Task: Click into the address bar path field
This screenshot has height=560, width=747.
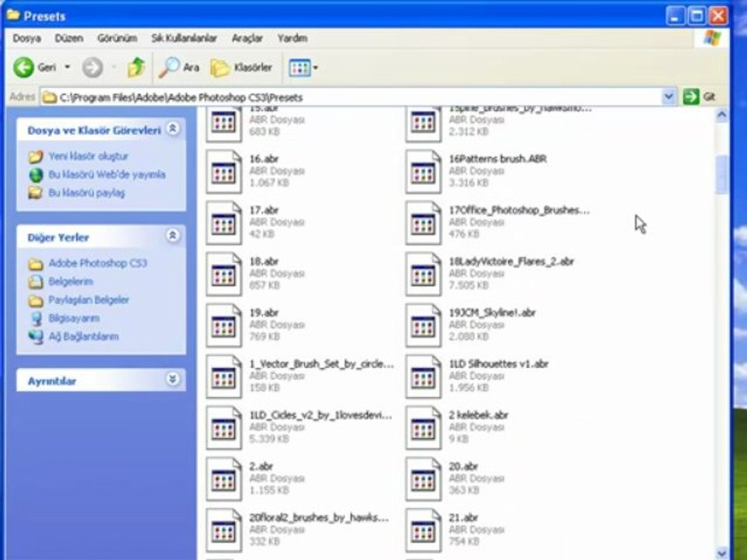Action: point(352,97)
